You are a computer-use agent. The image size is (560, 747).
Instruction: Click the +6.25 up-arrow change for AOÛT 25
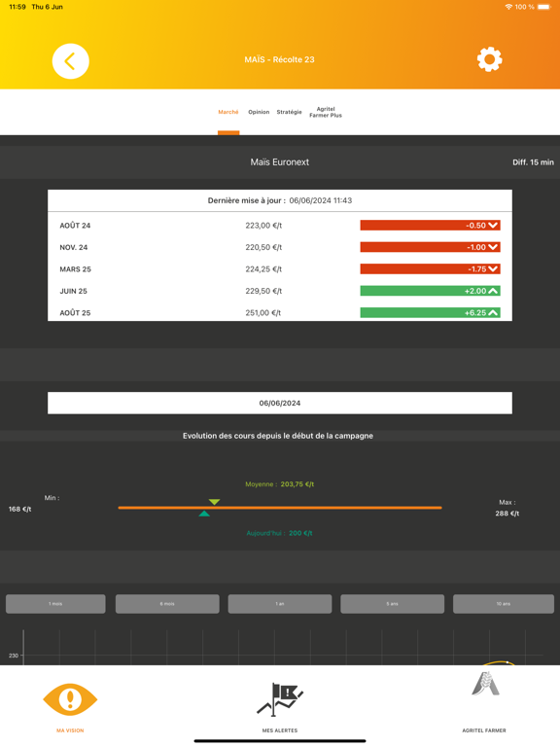click(x=430, y=313)
